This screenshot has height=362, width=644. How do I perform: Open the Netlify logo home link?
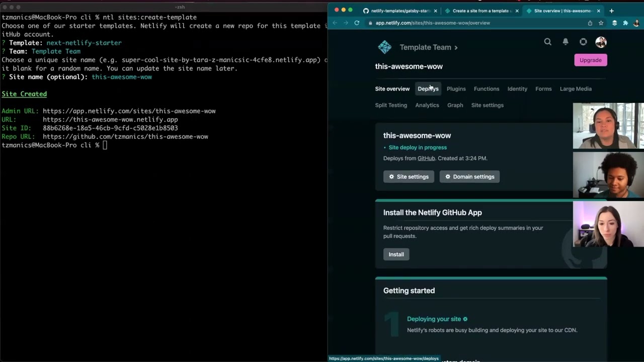385,47
